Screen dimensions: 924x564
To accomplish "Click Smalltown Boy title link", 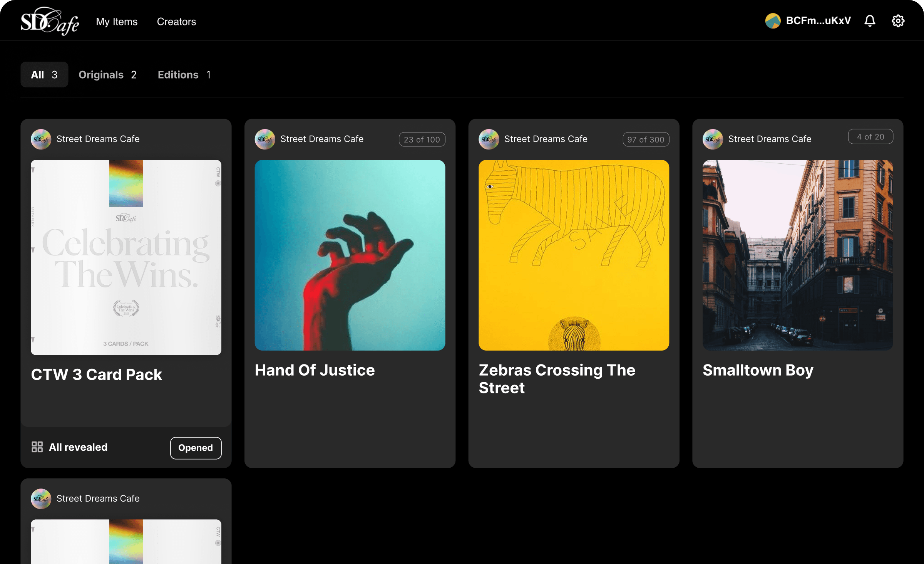I will point(758,370).
